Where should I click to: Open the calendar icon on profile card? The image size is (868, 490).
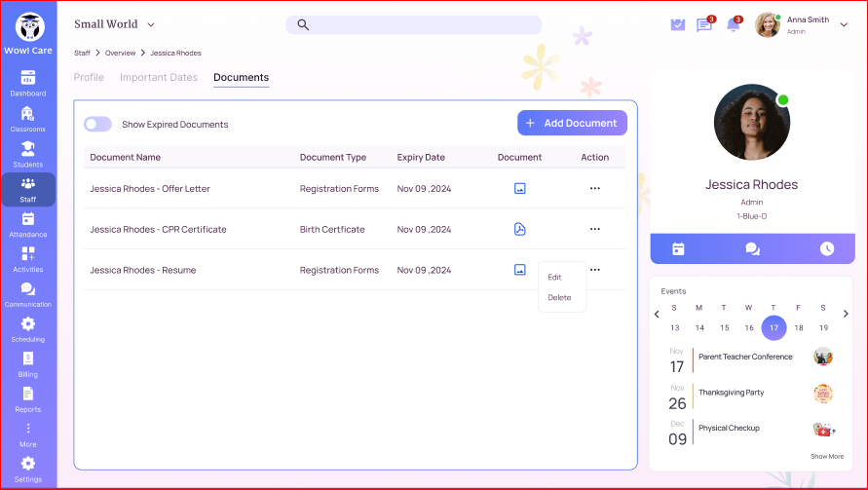(x=678, y=248)
